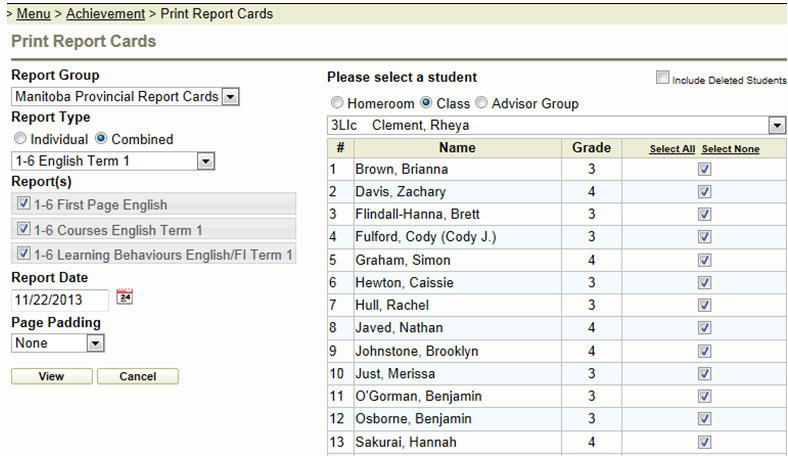Choose the Homeroom radio option
This screenshot has width=788, height=459.
[x=337, y=103]
